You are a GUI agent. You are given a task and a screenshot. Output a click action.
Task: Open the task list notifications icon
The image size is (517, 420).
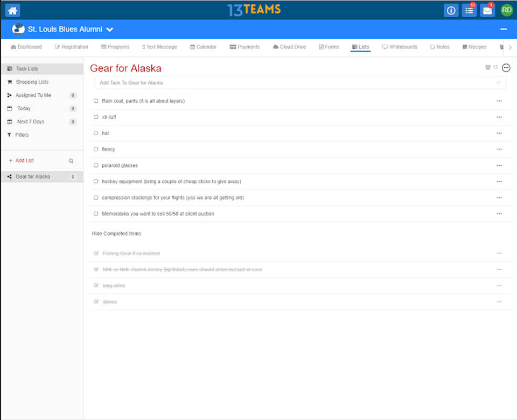pos(469,10)
